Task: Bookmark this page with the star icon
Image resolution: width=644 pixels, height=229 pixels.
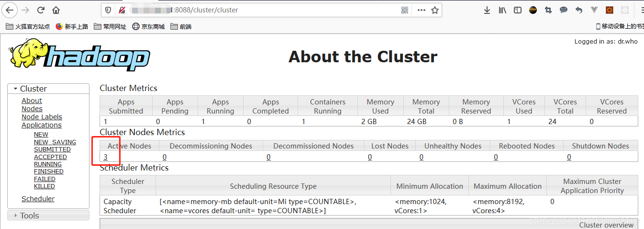Action: (435, 10)
